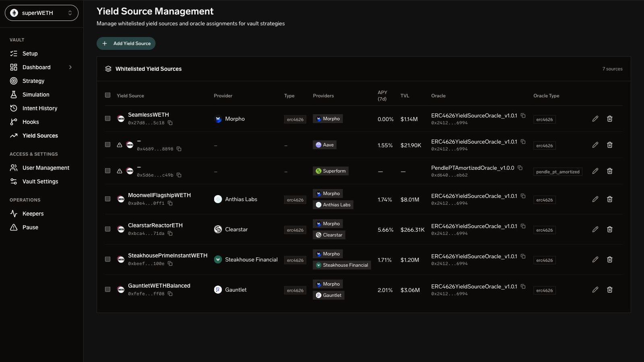Click the Yield Source column header

(x=130, y=96)
